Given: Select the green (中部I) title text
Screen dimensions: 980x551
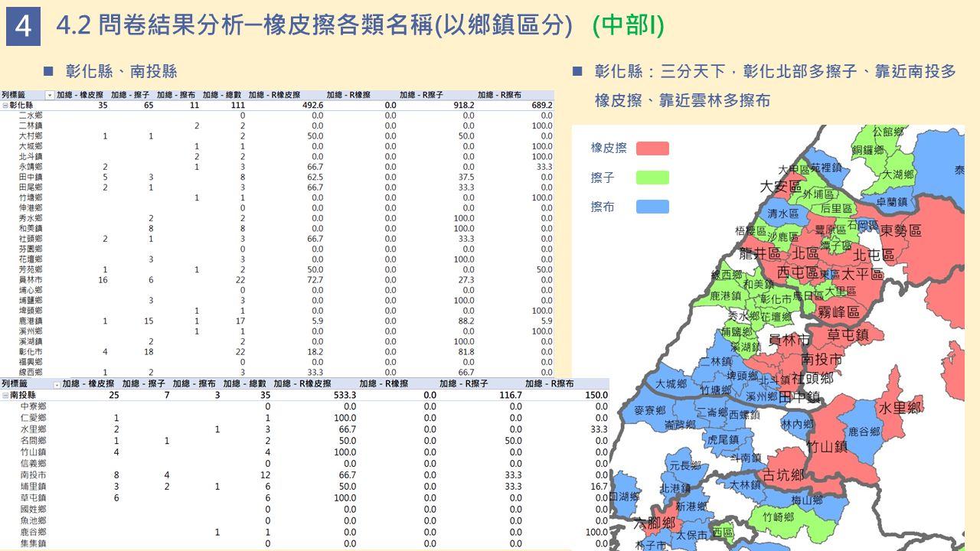Looking at the screenshot, I should pos(628,26).
